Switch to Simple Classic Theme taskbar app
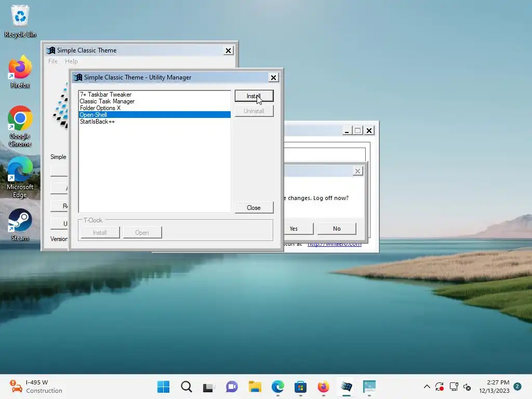532x399 pixels. click(347, 387)
